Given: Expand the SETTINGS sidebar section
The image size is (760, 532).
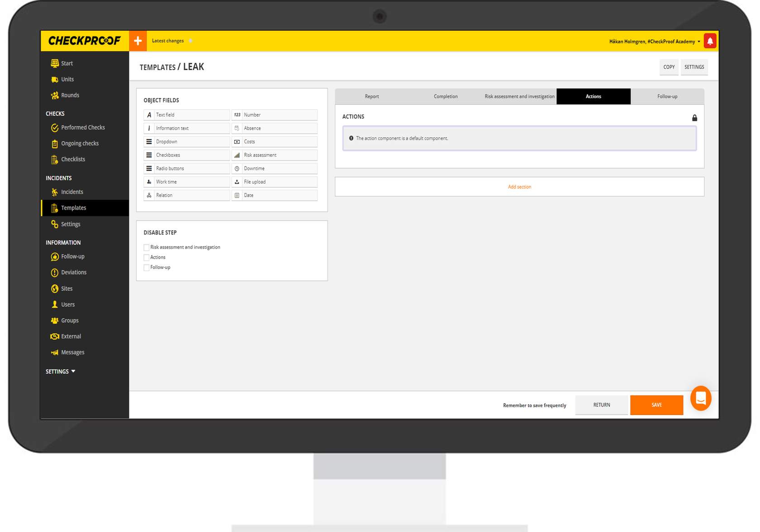Looking at the screenshot, I should click(61, 372).
